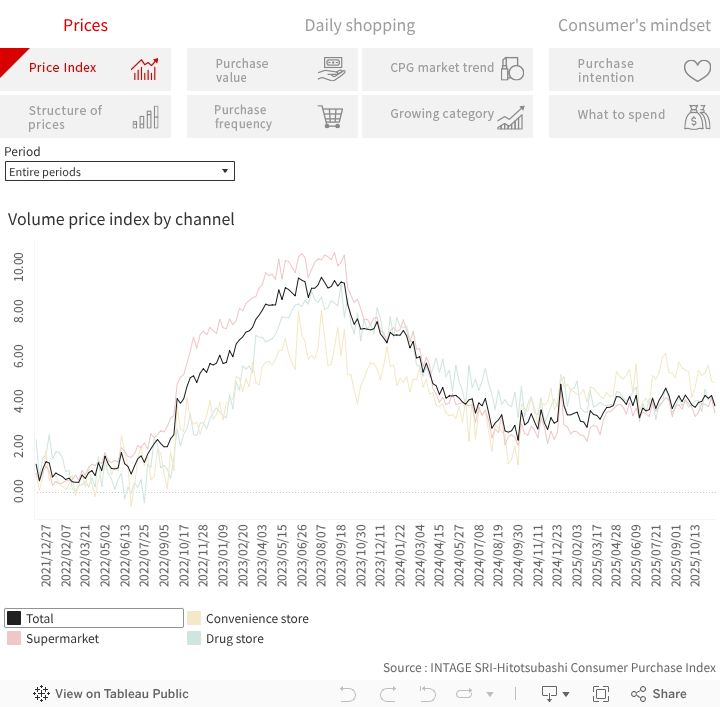This screenshot has width=720, height=707.
Task: Click the Prices section heading
Action: (85, 25)
